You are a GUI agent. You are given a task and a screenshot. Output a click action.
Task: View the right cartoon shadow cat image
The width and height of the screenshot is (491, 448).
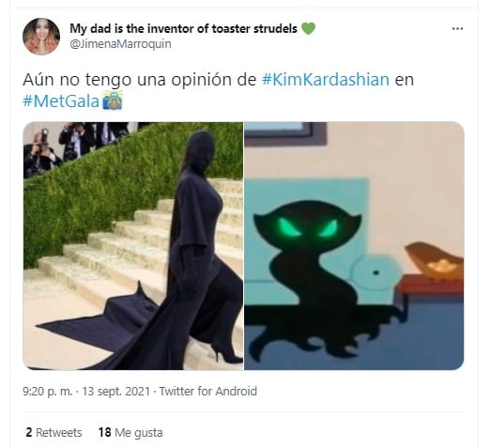pyautogui.click(x=354, y=246)
